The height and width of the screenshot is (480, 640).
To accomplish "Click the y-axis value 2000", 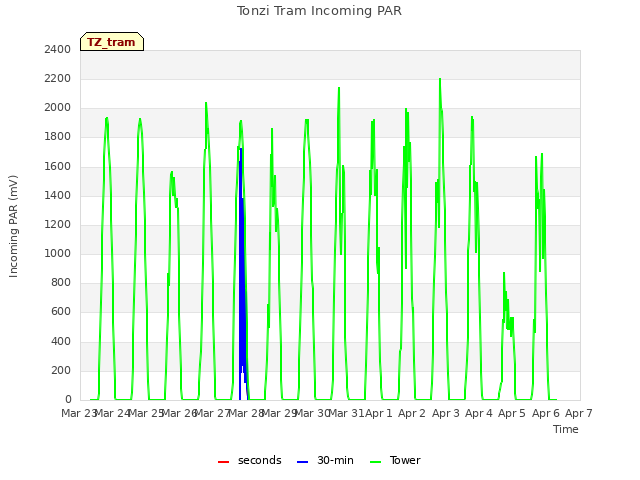I will [58, 108].
